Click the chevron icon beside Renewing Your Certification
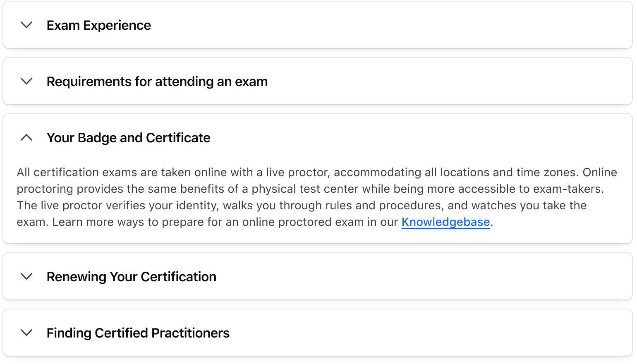The height and width of the screenshot is (364, 637). [x=26, y=277]
